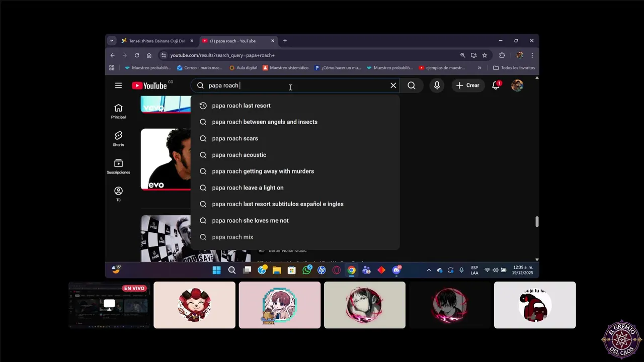The width and height of the screenshot is (644, 362).
Task: Open Chrome home page button
Action: (149, 55)
